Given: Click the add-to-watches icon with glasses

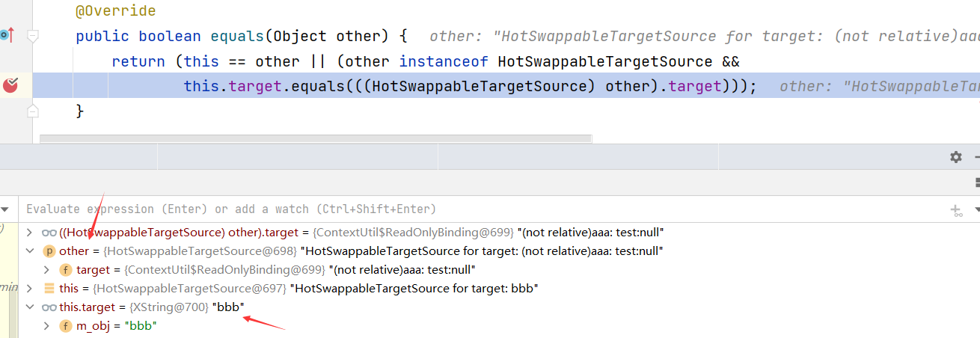Looking at the screenshot, I should click(x=955, y=210).
